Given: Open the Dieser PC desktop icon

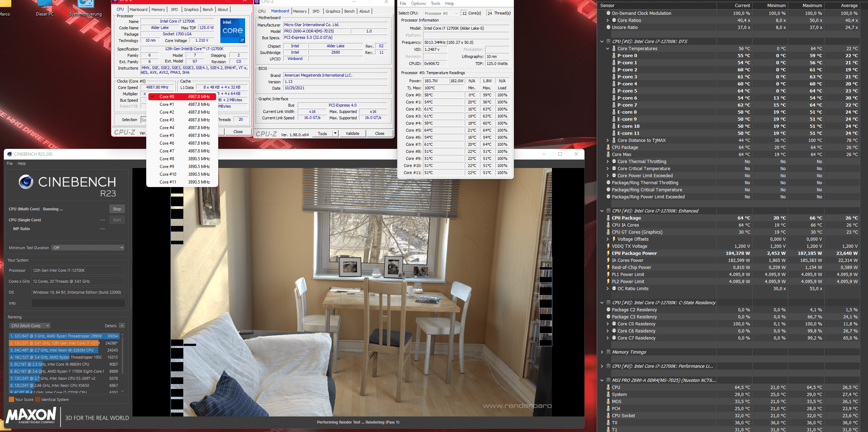Looking at the screenshot, I should tap(45, 8).
